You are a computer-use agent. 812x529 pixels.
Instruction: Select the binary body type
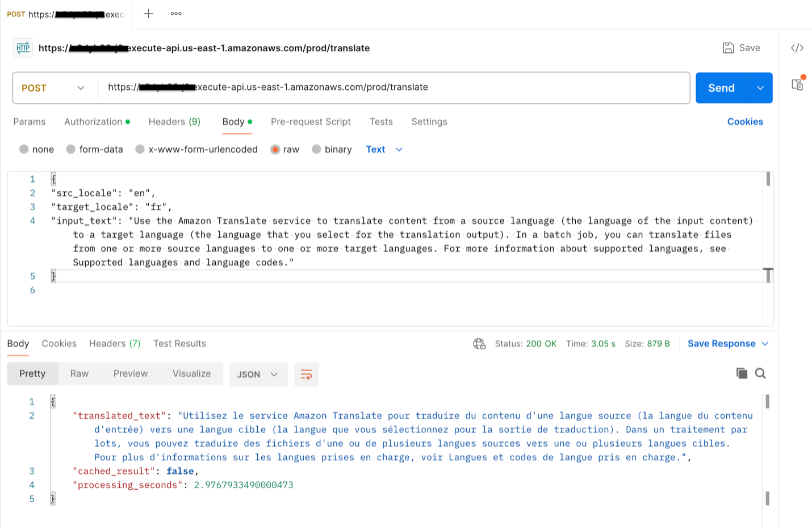click(x=317, y=149)
